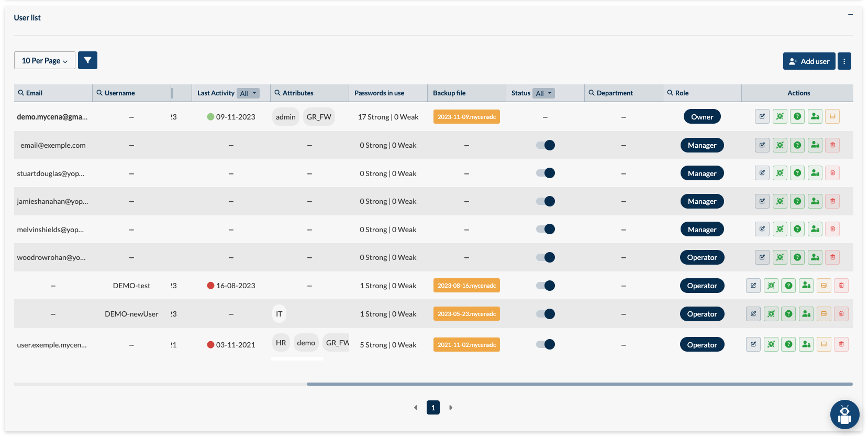
Task: Open the 10 Per Page dropdown
Action: tap(44, 60)
